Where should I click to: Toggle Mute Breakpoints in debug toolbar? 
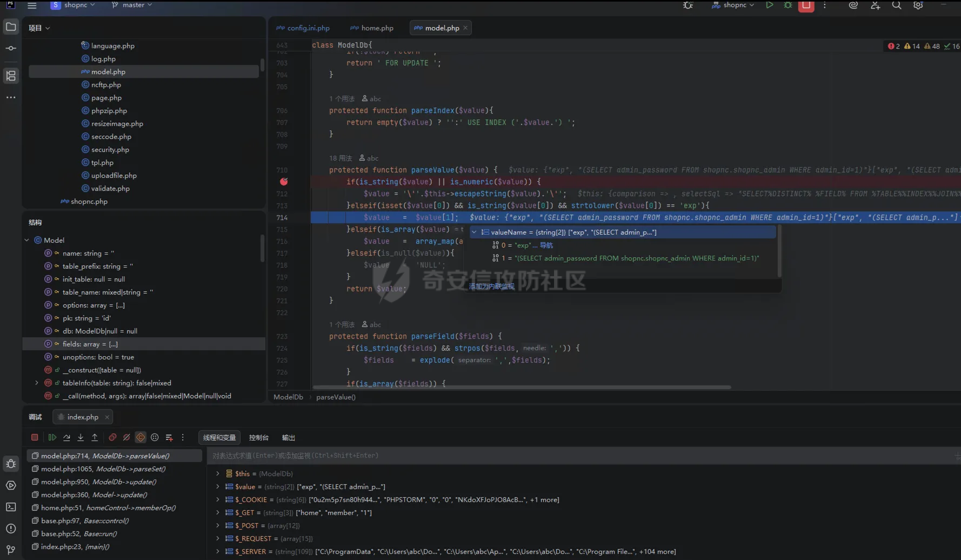pyautogui.click(x=126, y=437)
